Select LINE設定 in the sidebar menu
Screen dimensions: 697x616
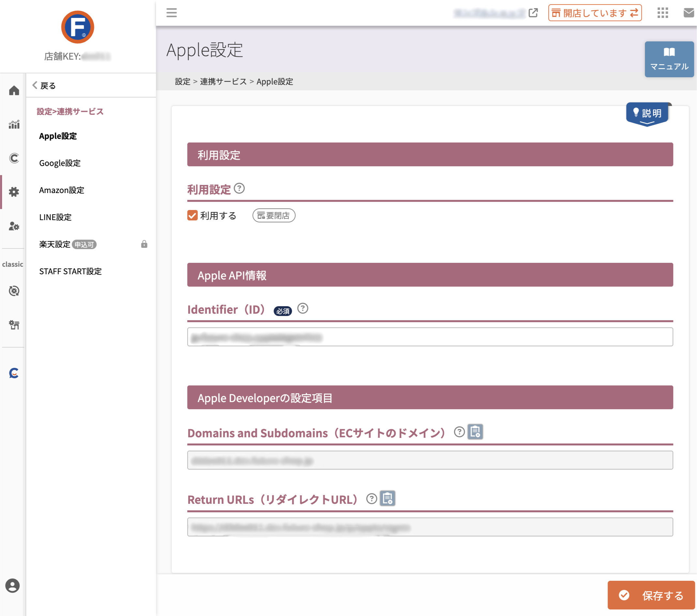pos(55,217)
